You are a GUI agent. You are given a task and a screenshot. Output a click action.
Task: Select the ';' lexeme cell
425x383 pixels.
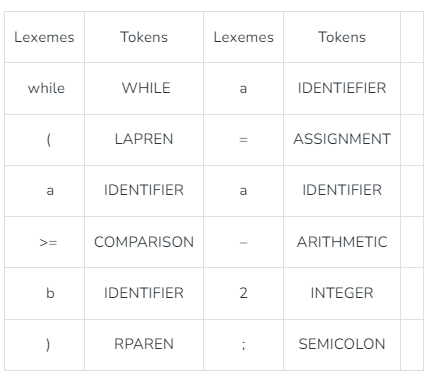click(244, 345)
